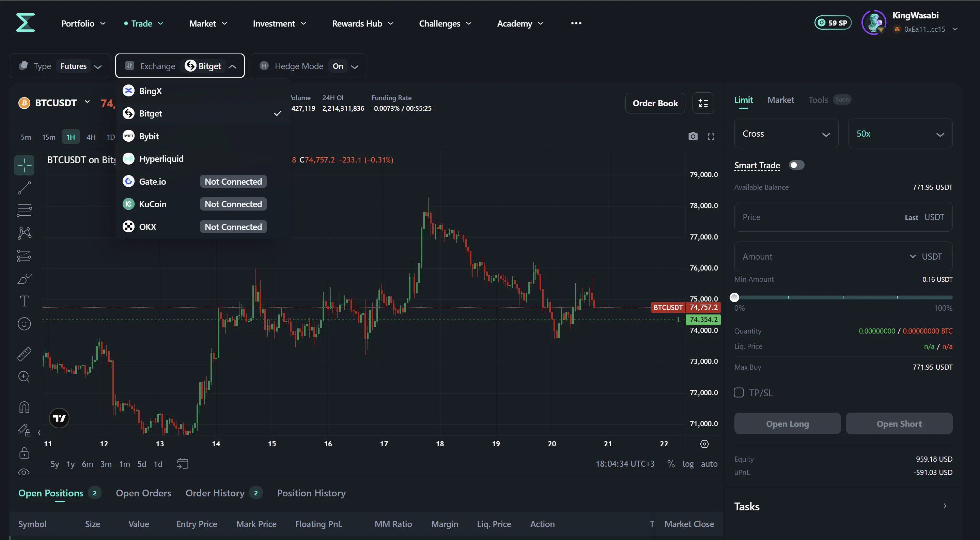Activate the zoom in tool
980x540 pixels.
point(24,377)
